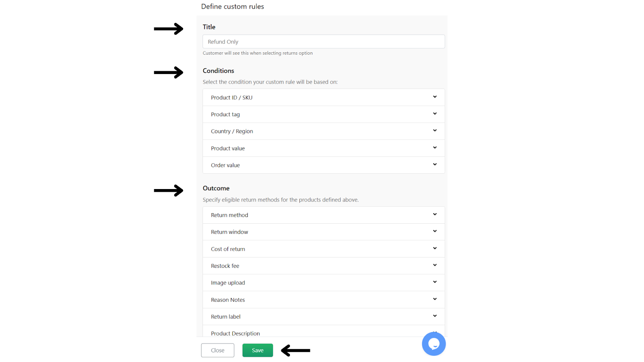Open the Country / Region condition chevron

435,131
